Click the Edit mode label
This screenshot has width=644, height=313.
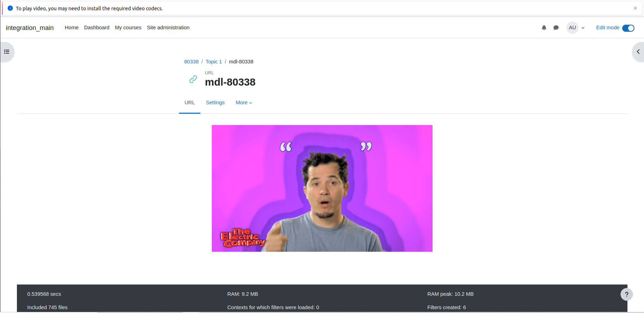[608, 28]
